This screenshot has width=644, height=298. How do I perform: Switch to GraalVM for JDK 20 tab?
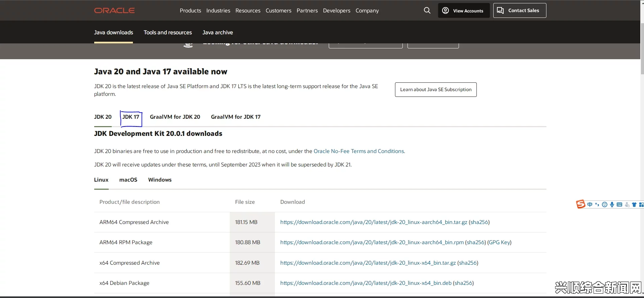click(175, 117)
